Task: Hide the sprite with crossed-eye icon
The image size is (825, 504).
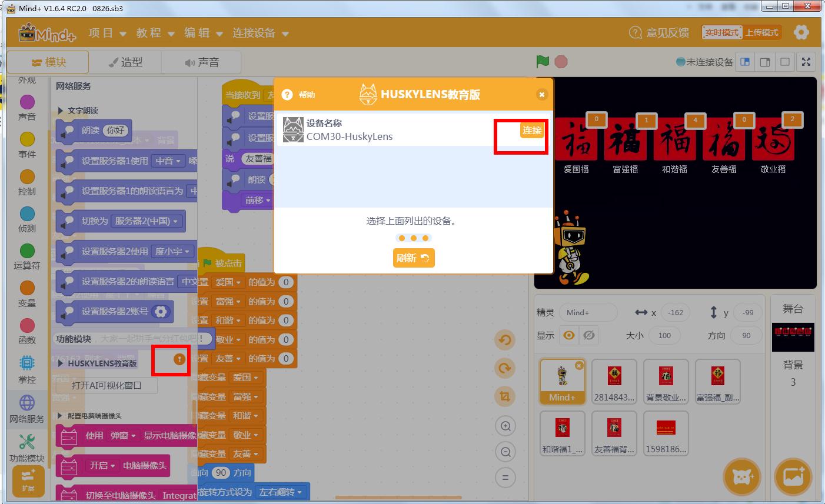Action: tap(588, 335)
